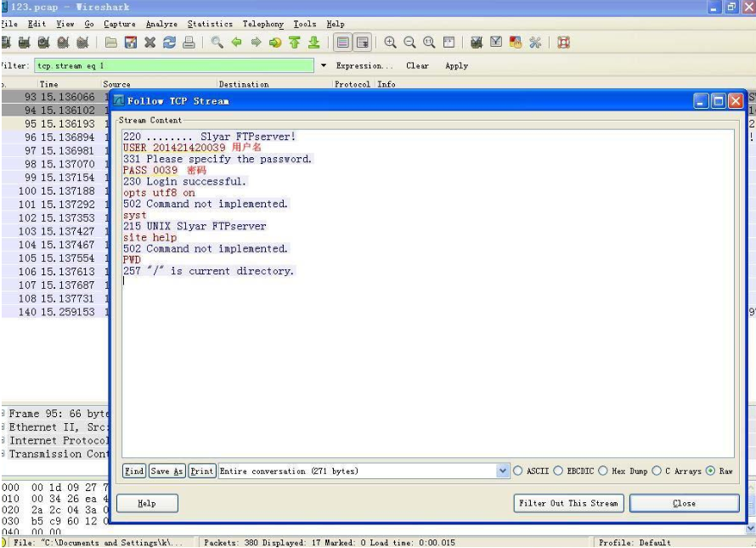Select the C Arrays display option
Image resolution: width=756 pixels, height=548 pixels.
pos(657,471)
